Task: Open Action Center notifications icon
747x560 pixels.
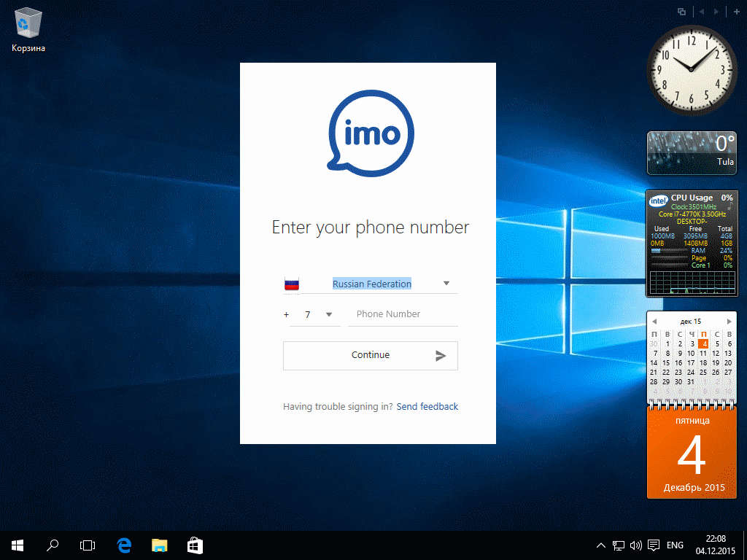Action: coord(654,545)
